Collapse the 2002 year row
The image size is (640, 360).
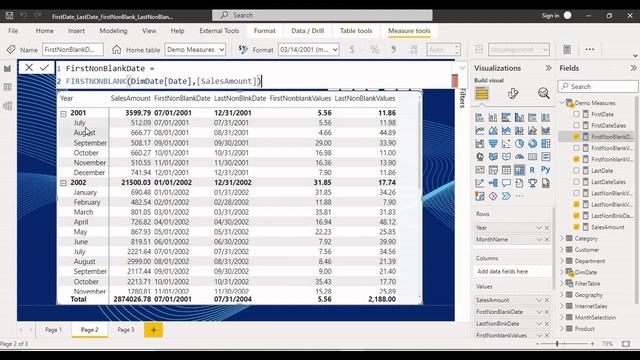click(x=63, y=183)
